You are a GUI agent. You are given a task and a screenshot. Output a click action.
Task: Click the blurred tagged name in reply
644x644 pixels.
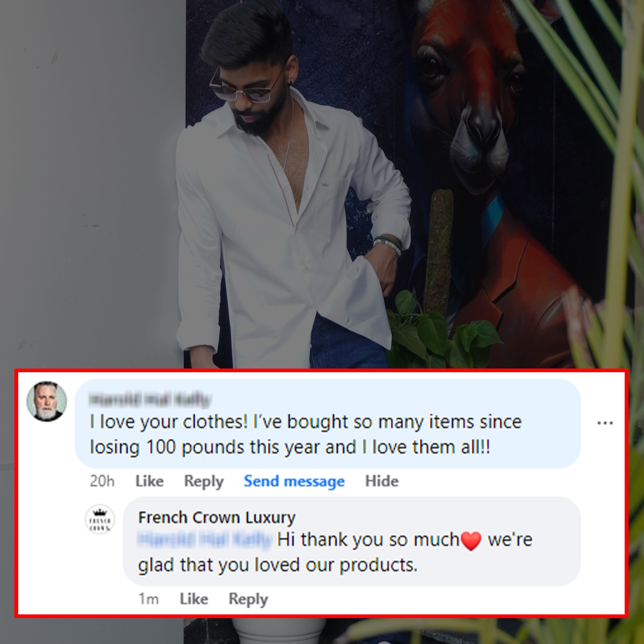click(205, 540)
